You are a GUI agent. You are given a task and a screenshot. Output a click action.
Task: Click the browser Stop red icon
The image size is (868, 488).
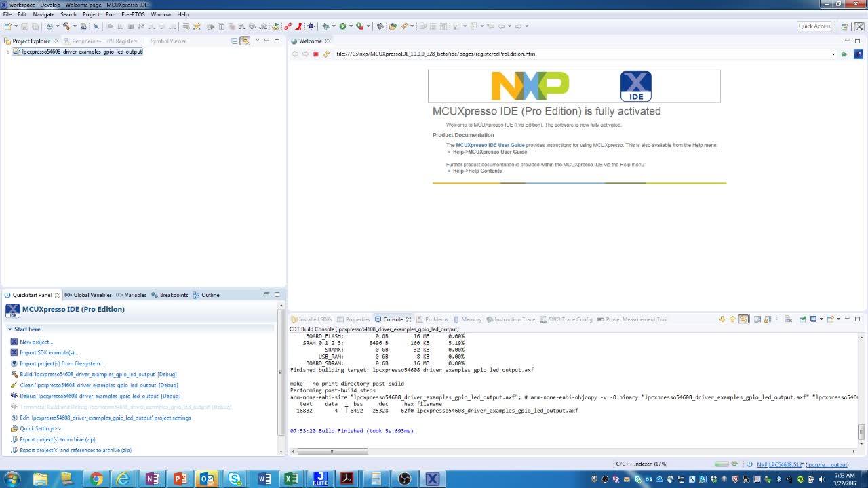pyautogui.click(x=315, y=54)
